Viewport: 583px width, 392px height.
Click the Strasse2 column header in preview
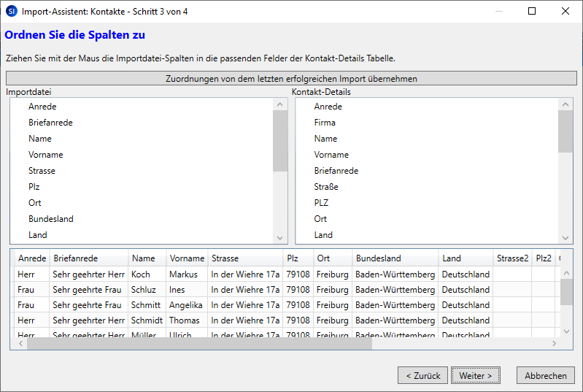click(x=511, y=258)
